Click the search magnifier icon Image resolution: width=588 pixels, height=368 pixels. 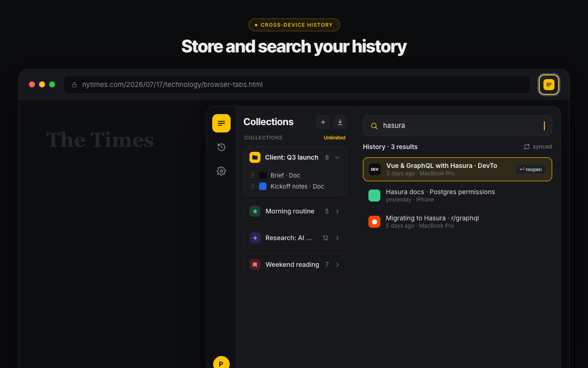point(374,126)
